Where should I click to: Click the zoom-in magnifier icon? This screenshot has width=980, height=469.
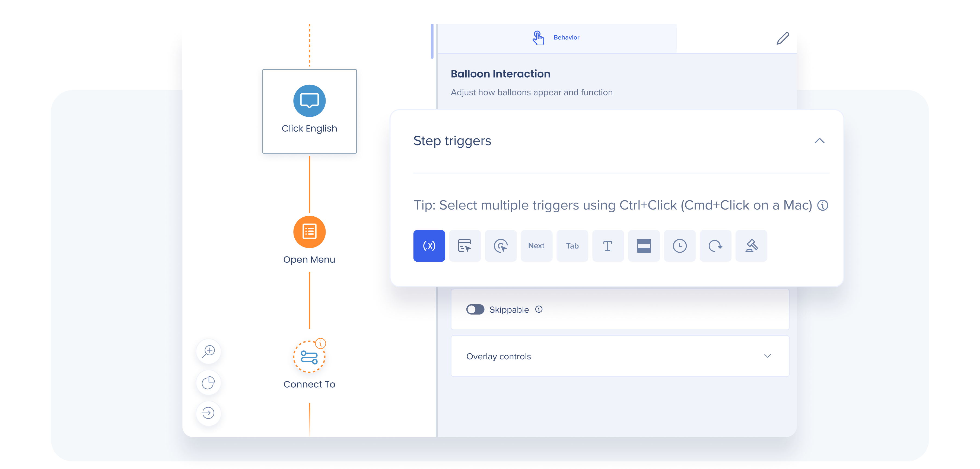[208, 351]
